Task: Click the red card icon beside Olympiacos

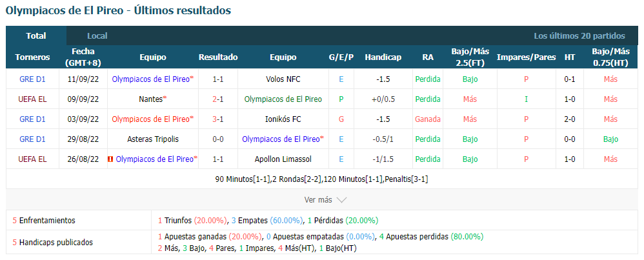Action: pyautogui.click(x=110, y=159)
